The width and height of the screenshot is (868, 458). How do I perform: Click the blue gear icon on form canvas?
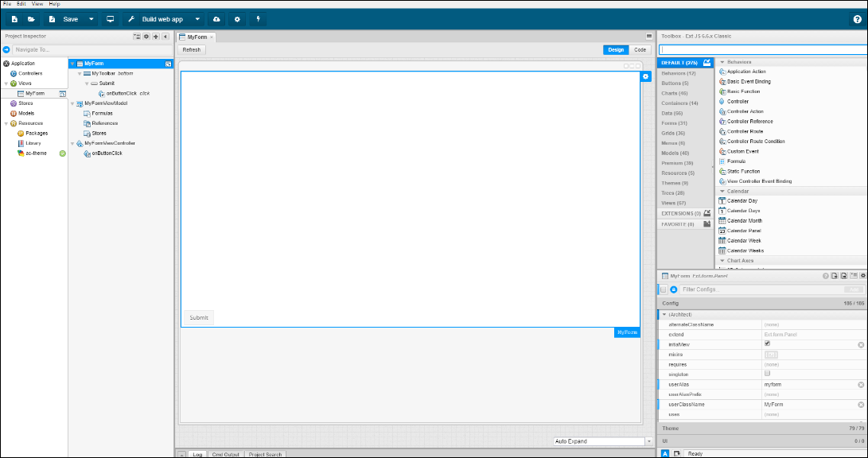coord(645,76)
